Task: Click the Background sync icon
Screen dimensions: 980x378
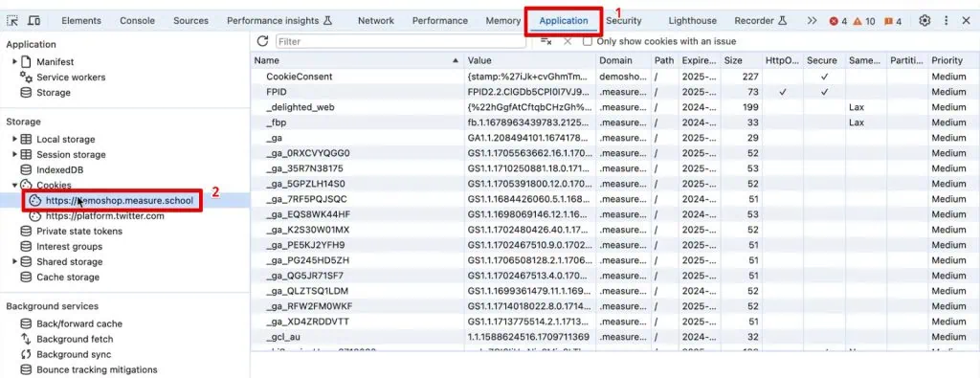Action: (x=26, y=354)
